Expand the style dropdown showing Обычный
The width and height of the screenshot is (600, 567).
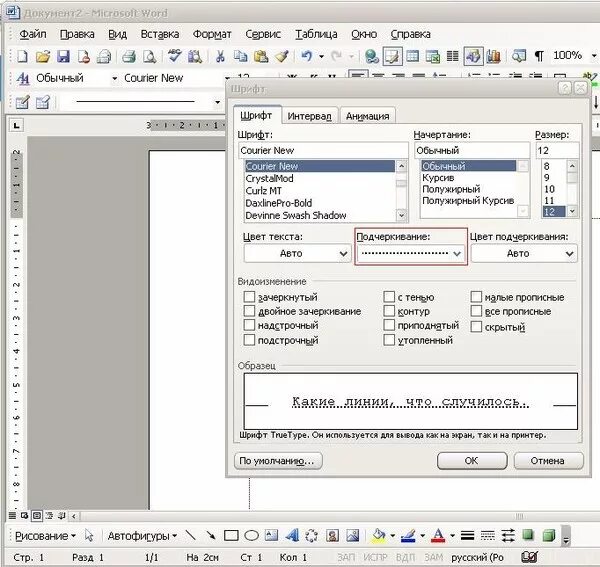pos(114,79)
